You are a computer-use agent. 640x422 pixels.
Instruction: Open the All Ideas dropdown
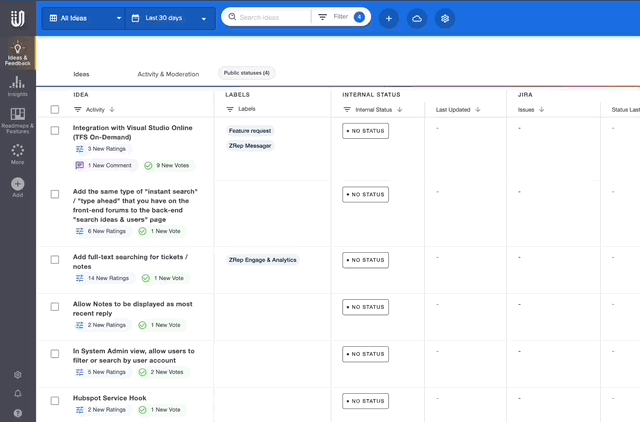(85, 18)
